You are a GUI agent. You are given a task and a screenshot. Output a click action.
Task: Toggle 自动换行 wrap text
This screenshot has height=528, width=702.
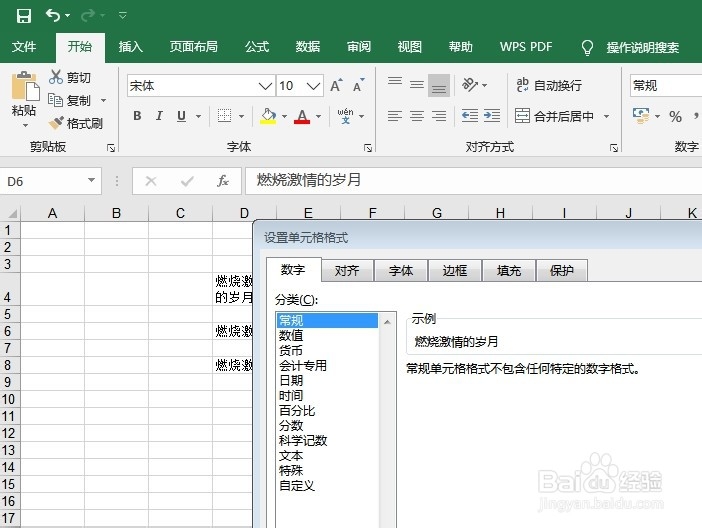(549, 85)
